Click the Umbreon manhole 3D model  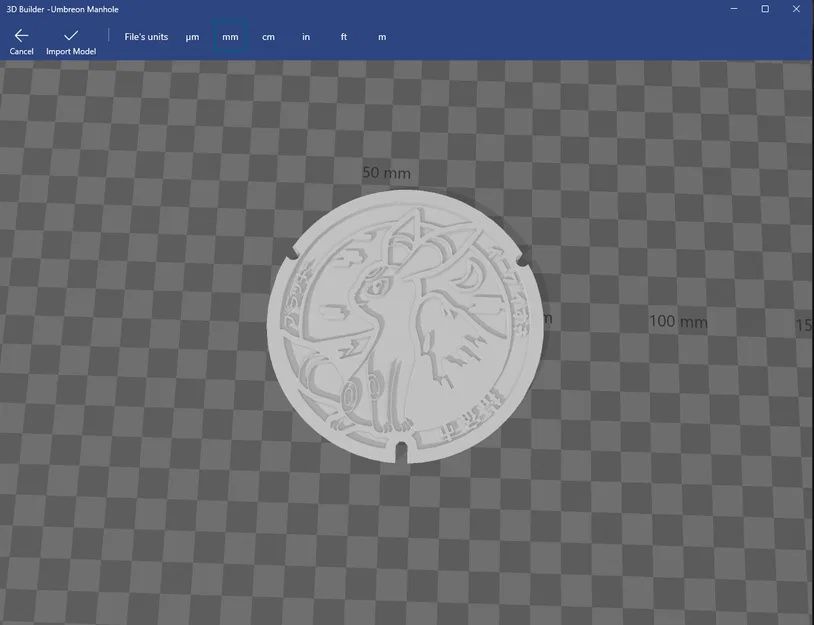pos(405,327)
